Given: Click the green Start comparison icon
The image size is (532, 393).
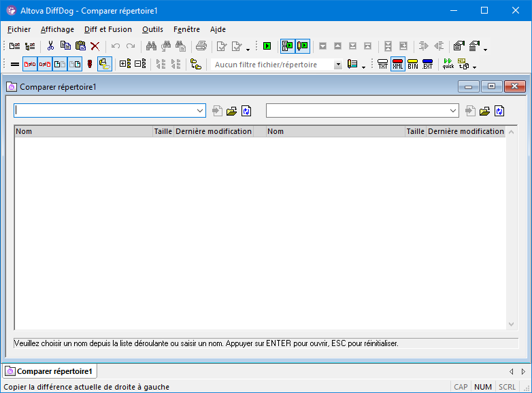Looking at the screenshot, I should point(267,46).
